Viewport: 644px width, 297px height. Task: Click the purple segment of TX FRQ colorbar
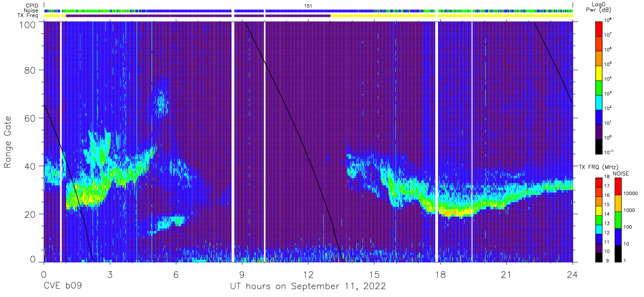click(x=599, y=247)
